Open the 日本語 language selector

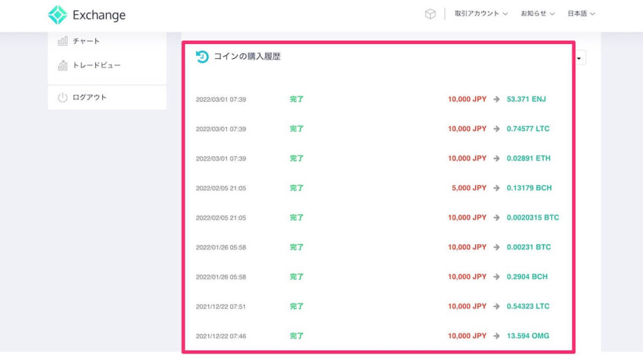[x=581, y=14]
